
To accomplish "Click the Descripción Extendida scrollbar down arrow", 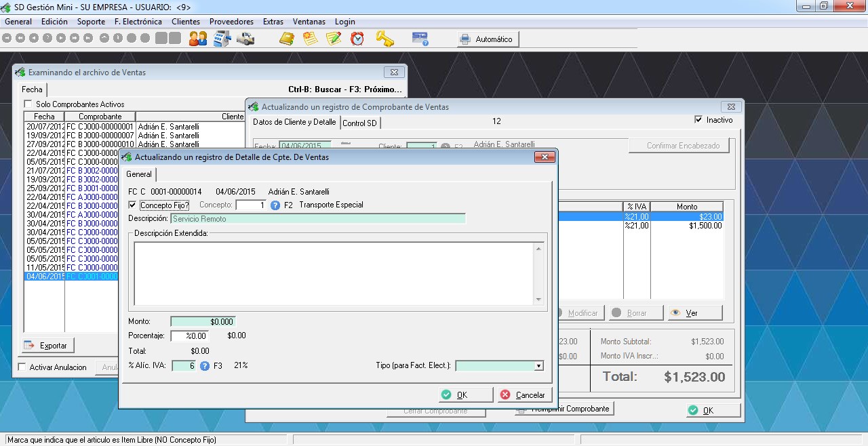I will 538,300.
